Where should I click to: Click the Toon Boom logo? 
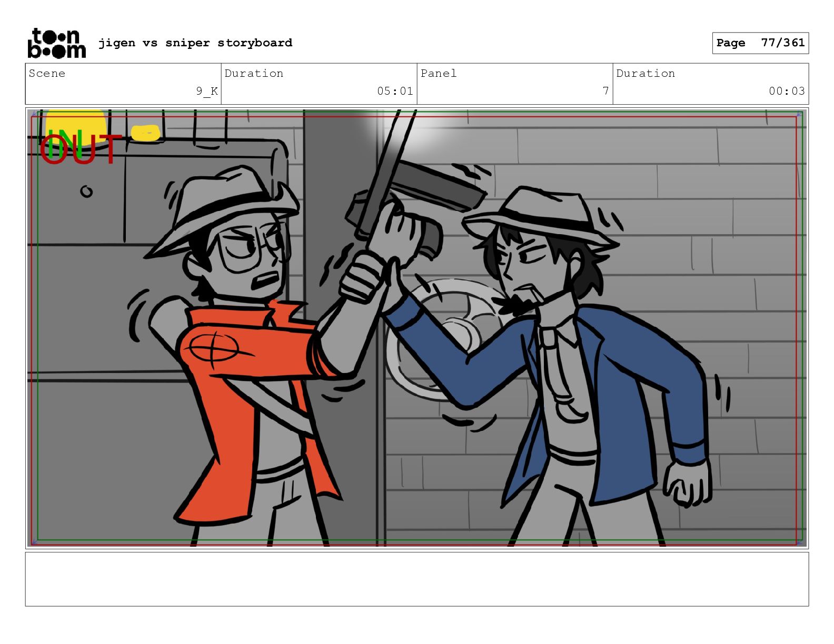[56, 43]
